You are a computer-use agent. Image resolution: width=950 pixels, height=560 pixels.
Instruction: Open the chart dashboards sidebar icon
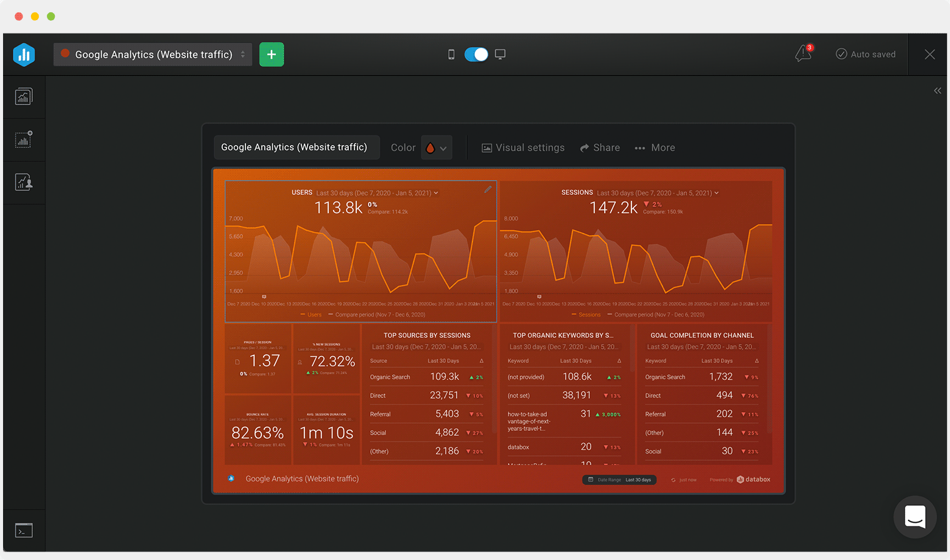pos(24,97)
